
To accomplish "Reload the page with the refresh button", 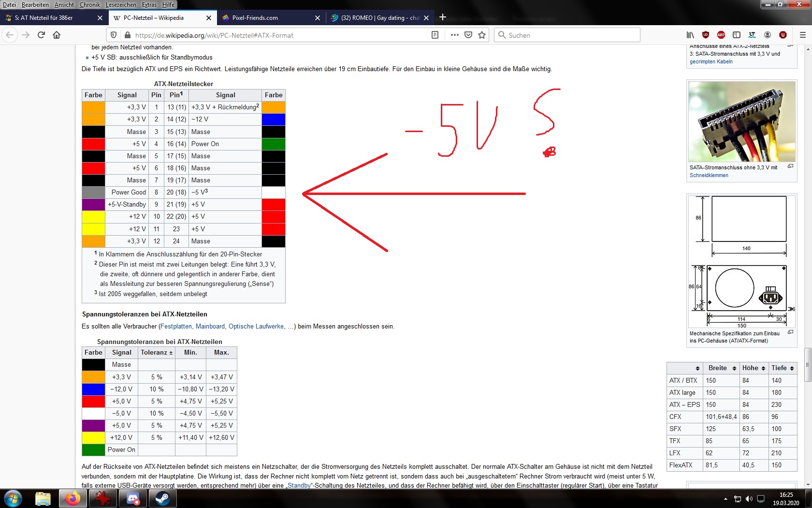I will pyautogui.click(x=41, y=35).
